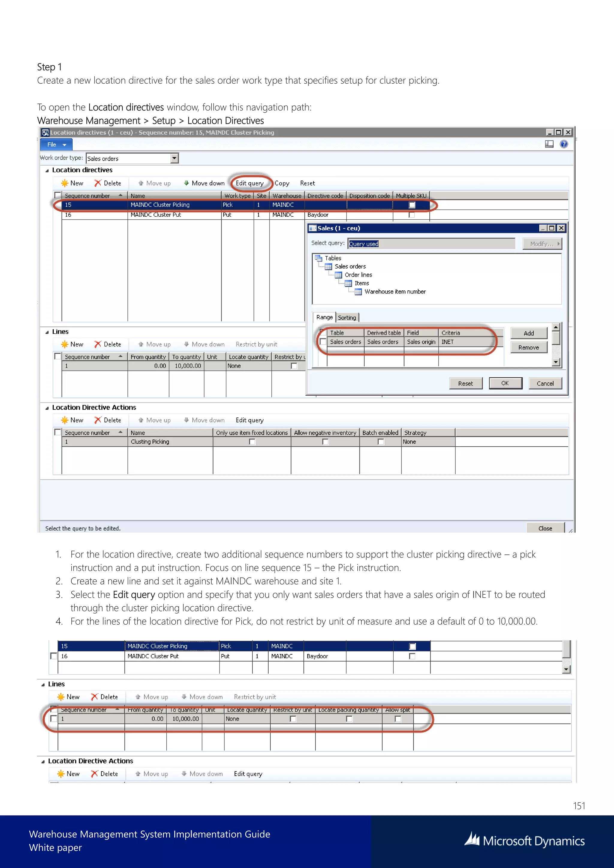Click Move up in upper Location Directive Actions toolbar
Viewport: 614px width, 868px height.
[x=154, y=420]
